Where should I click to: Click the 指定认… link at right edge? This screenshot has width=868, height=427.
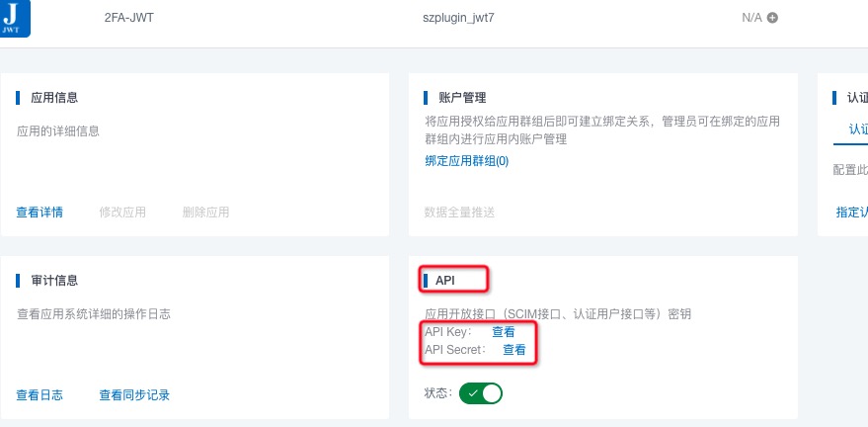coord(851,212)
